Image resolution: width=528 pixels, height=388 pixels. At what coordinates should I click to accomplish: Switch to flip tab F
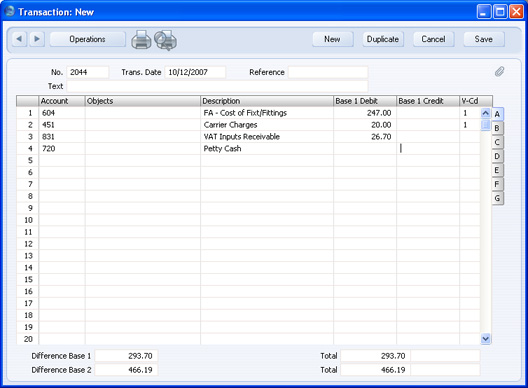click(497, 184)
